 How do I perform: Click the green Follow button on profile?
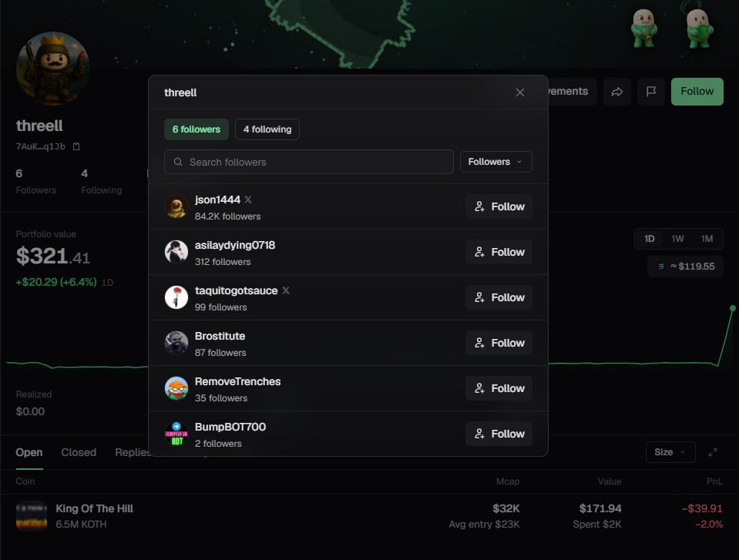(697, 92)
